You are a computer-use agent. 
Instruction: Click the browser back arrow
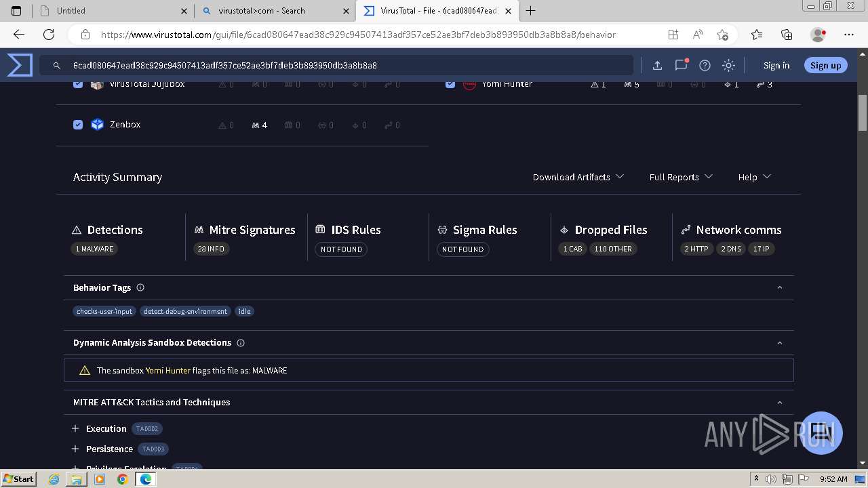[19, 35]
